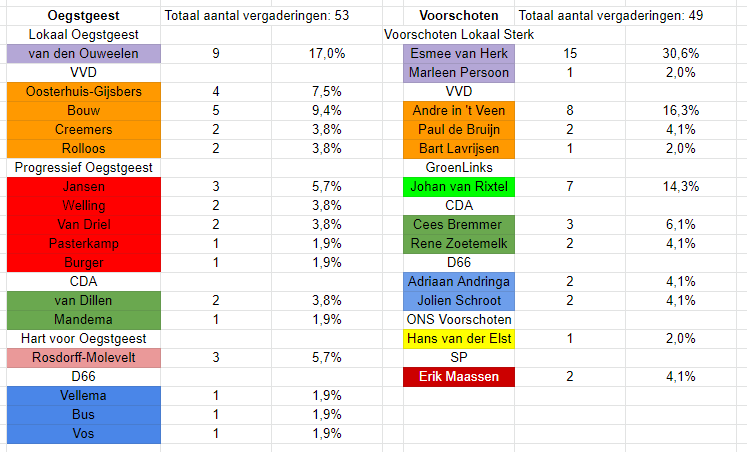The height and width of the screenshot is (452, 747).
Task: Click the 17,0% percentage cell
Action: [x=327, y=53]
